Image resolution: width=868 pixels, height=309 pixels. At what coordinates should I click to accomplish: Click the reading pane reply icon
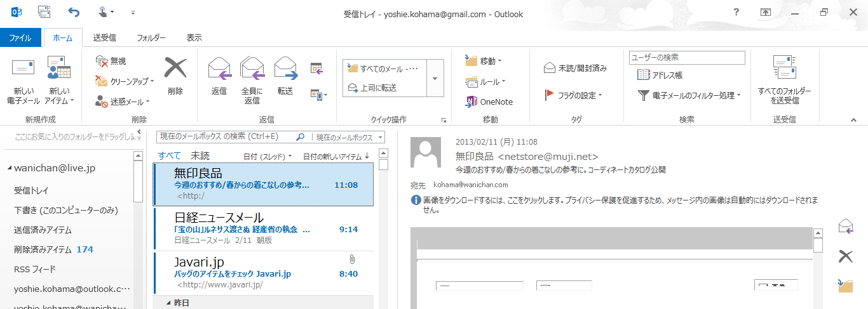click(x=846, y=226)
